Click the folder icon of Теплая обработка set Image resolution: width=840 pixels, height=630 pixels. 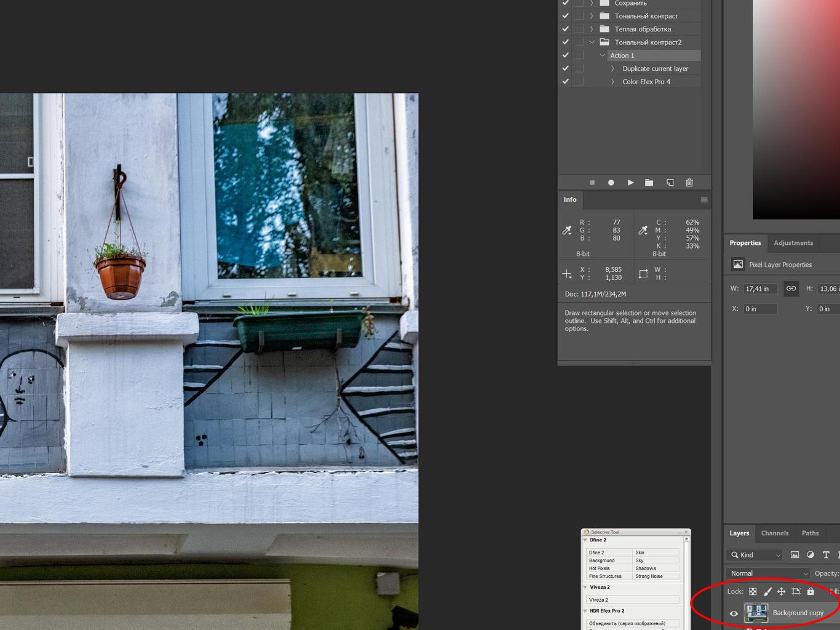604,29
